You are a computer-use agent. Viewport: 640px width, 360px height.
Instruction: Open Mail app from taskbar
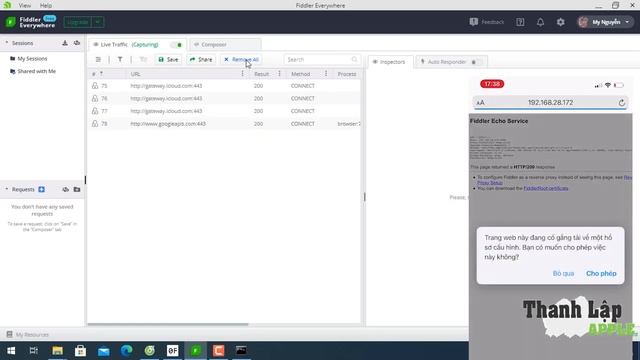click(x=104, y=351)
